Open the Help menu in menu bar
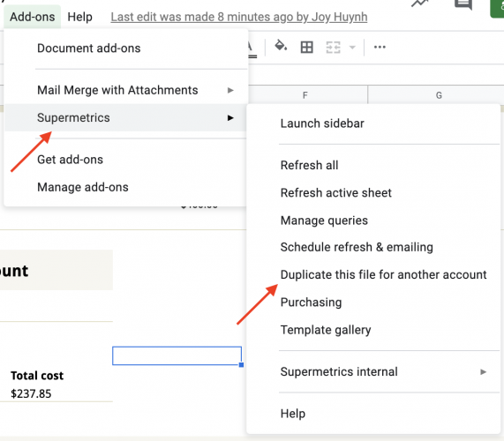504x441 pixels. coord(79,17)
